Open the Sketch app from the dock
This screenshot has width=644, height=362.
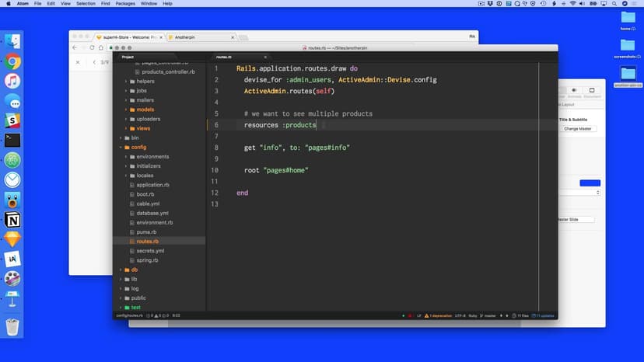12,239
